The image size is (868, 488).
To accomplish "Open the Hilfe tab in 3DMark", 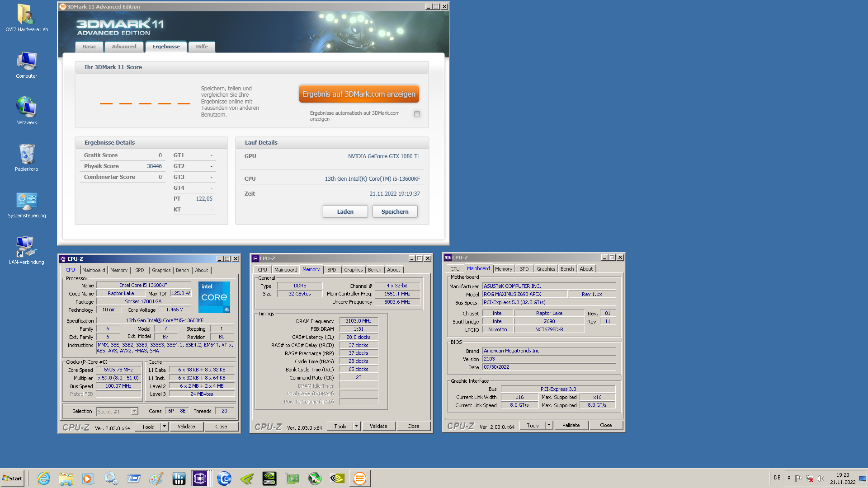I will [202, 47].
